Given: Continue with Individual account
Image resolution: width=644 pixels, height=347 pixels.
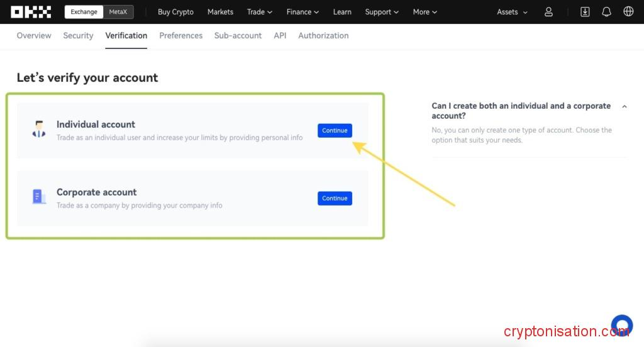Looking at the screenshot, I should click(335, 130).
